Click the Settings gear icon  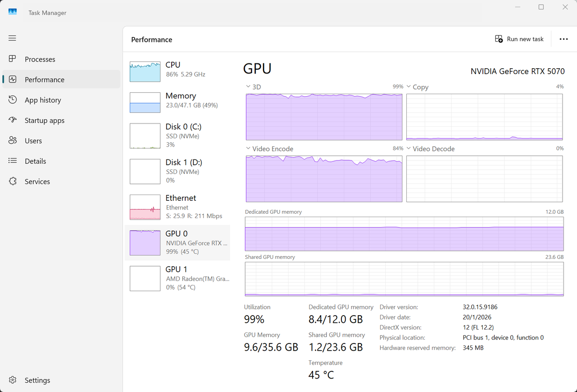click(13, 380)
